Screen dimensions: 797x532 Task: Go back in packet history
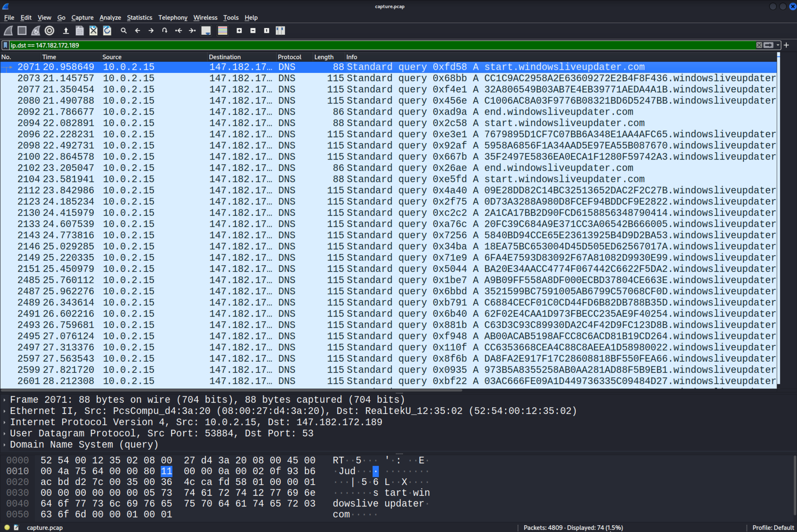[x=138, y=31]
